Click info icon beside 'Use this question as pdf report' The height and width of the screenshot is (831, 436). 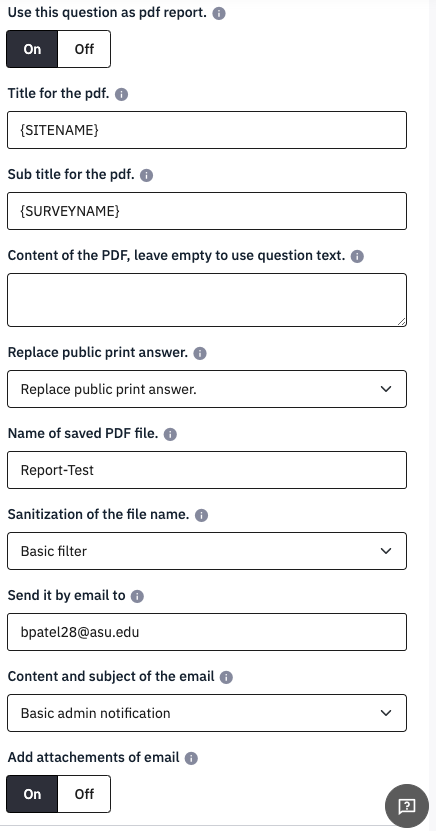219,13
